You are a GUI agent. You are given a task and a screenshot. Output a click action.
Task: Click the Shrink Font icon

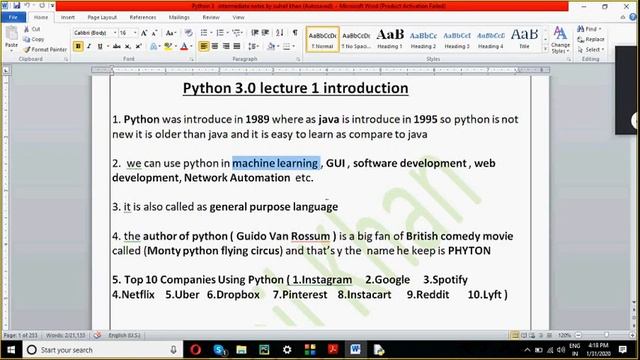pos(154,33)
